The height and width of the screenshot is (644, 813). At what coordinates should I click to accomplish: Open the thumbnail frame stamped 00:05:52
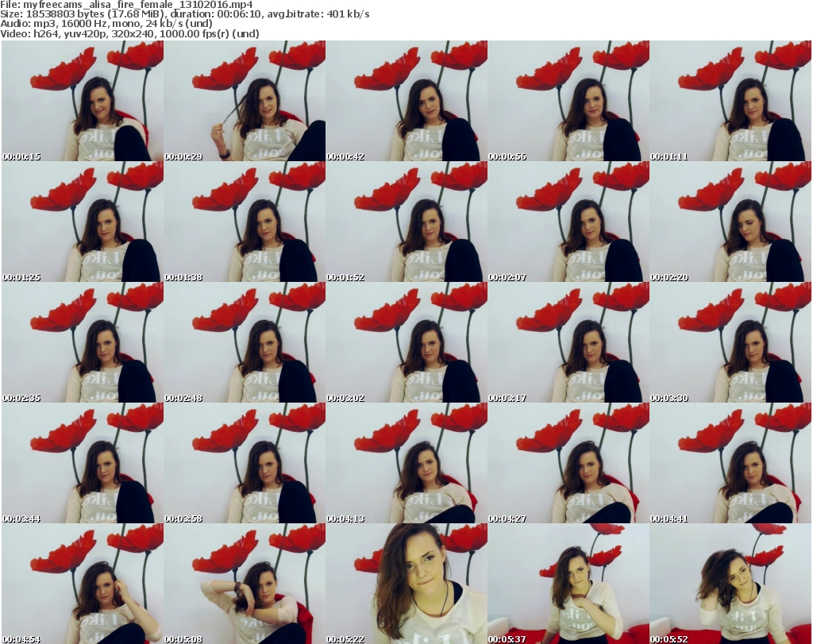[730, 584]
